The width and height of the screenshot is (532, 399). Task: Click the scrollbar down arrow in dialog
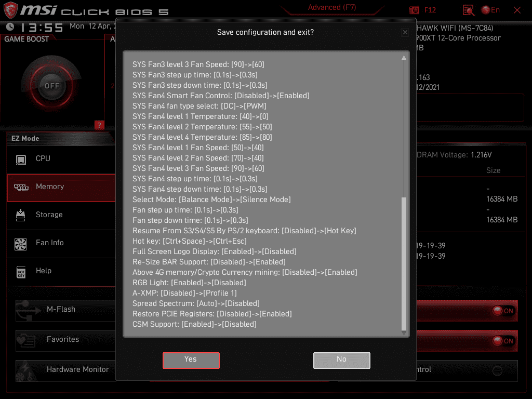point(404,334)
